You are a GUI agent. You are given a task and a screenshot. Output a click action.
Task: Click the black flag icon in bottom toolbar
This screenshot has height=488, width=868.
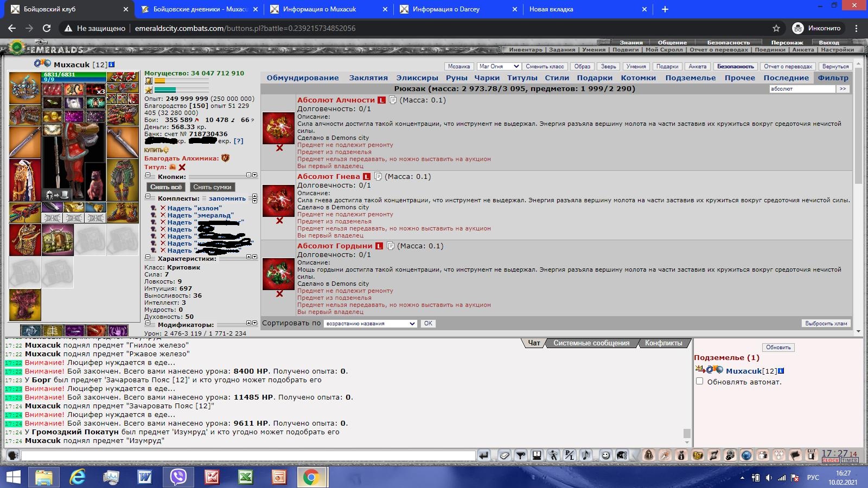click(x=795, y=455)
